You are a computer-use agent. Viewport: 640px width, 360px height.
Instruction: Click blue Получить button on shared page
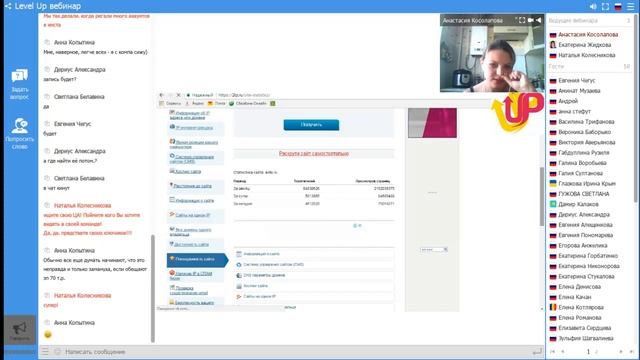pyautogui.click(x=311, y=125)
